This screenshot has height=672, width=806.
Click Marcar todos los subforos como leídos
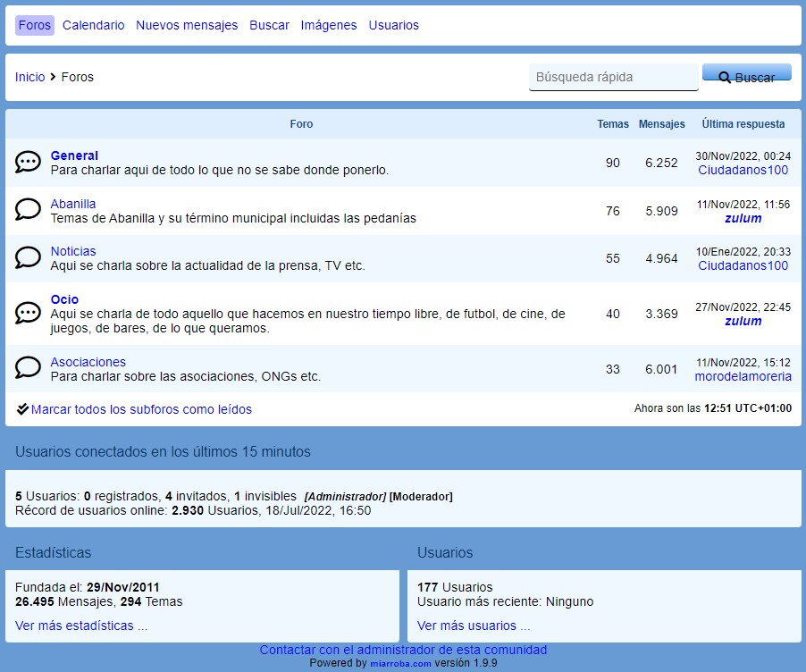(141, 409)
